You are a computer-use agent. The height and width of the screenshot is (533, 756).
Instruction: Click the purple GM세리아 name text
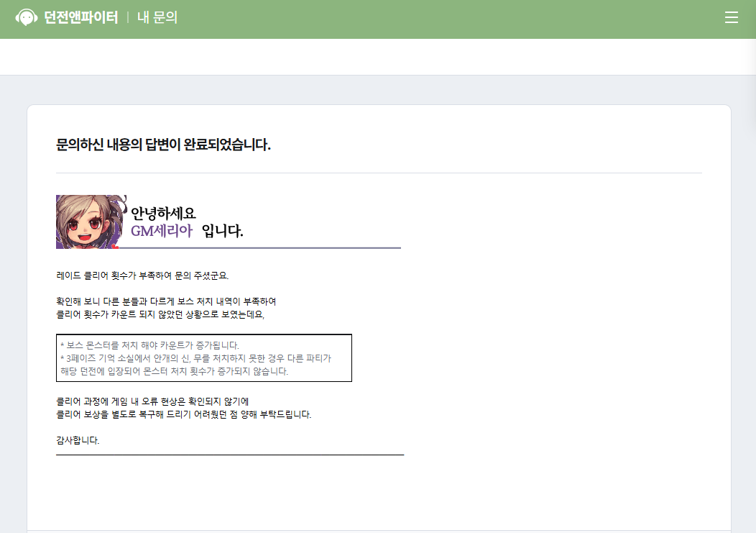(x=162, y=231)
